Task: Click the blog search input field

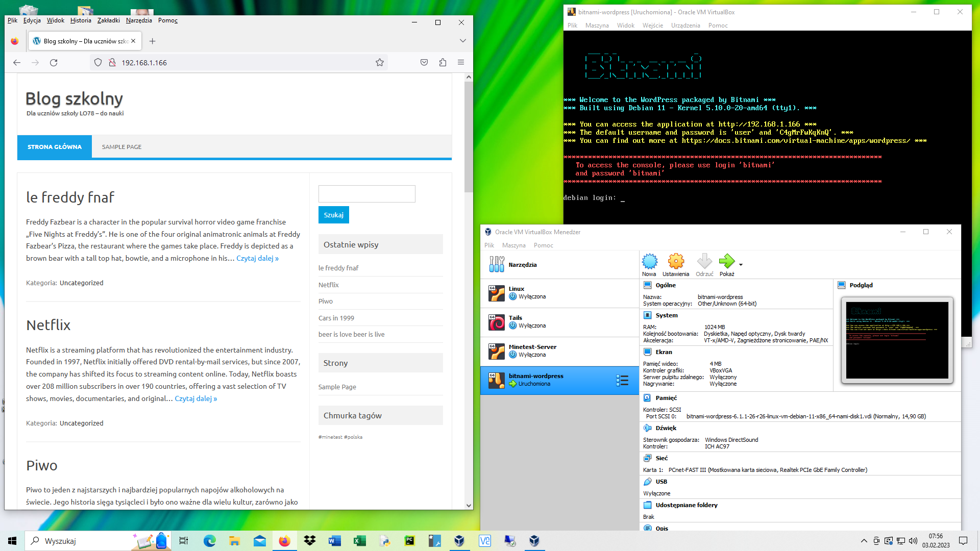Action: pos(366,194)
